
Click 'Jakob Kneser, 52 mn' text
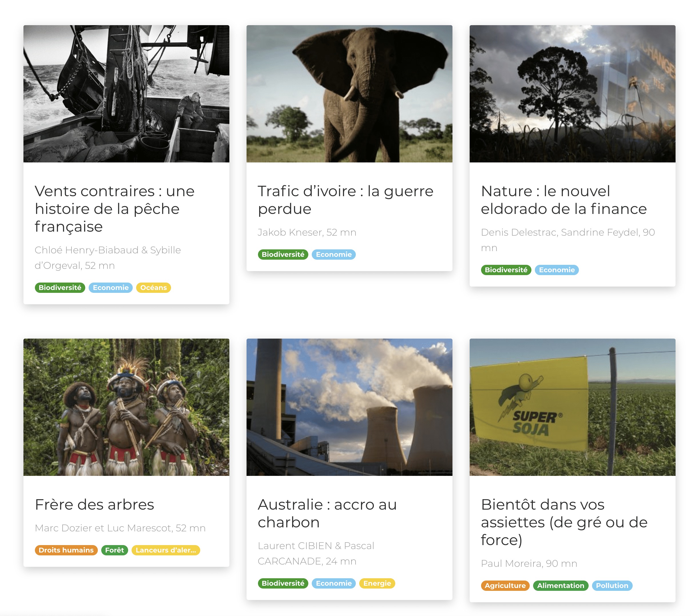[307, 233]
